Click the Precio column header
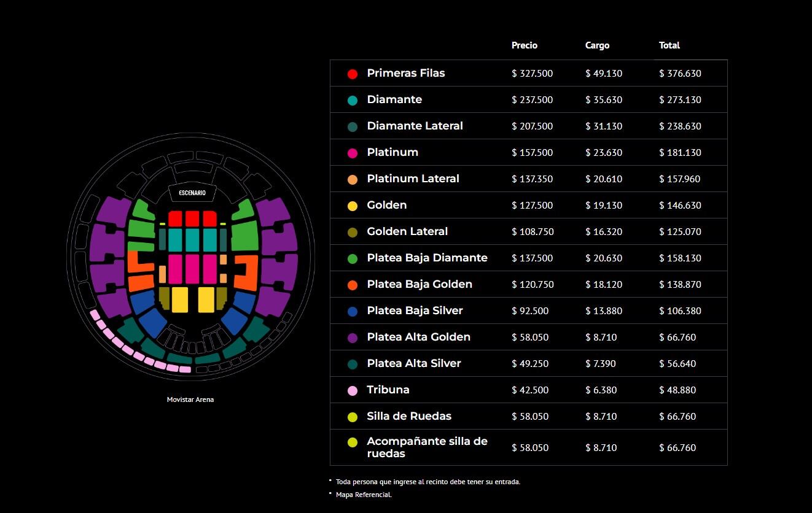Image resolution: width=812 pixels, height=513 pixels. (525, 45)
